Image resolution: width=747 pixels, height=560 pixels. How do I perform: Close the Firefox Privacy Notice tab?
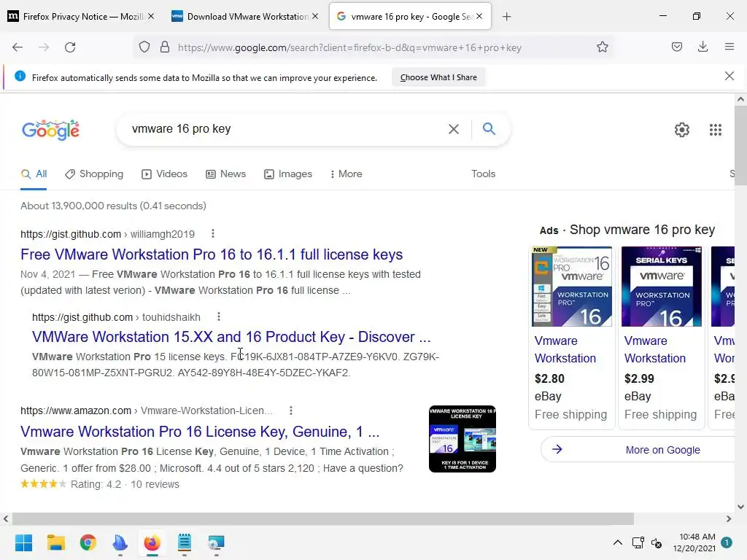click(151, 16)
